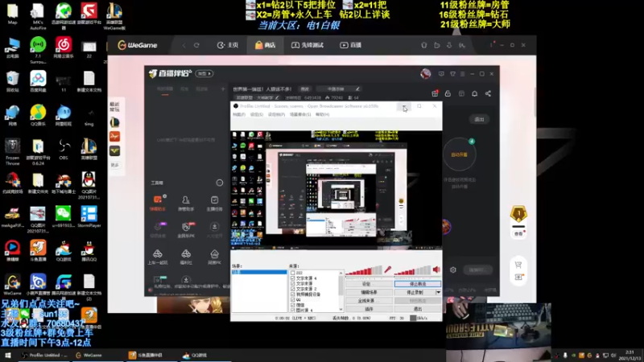The height and width of the screenshot is (362, 644).
Task: Switch to WeGame 商店 tab
Action: pyautogui.click(x=265, y=45)
